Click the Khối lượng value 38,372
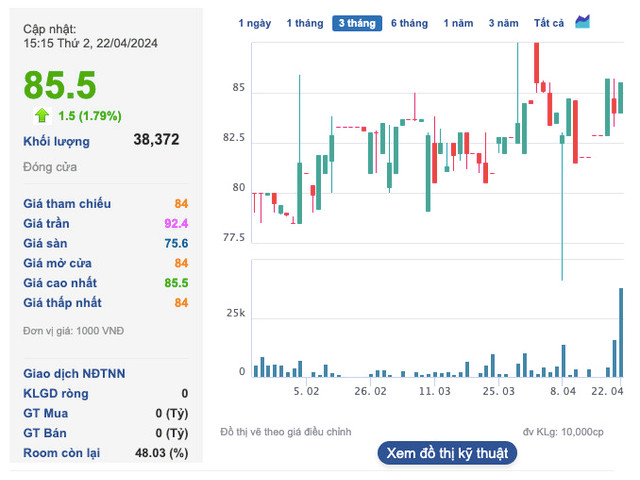 [x=156, y=141]
